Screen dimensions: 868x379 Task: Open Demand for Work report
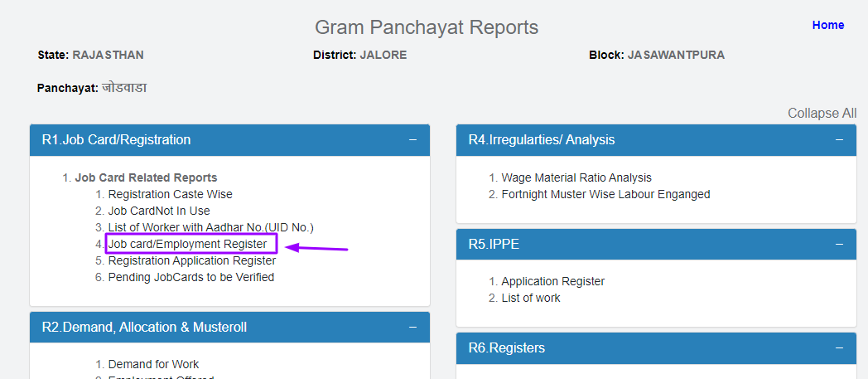153,364
